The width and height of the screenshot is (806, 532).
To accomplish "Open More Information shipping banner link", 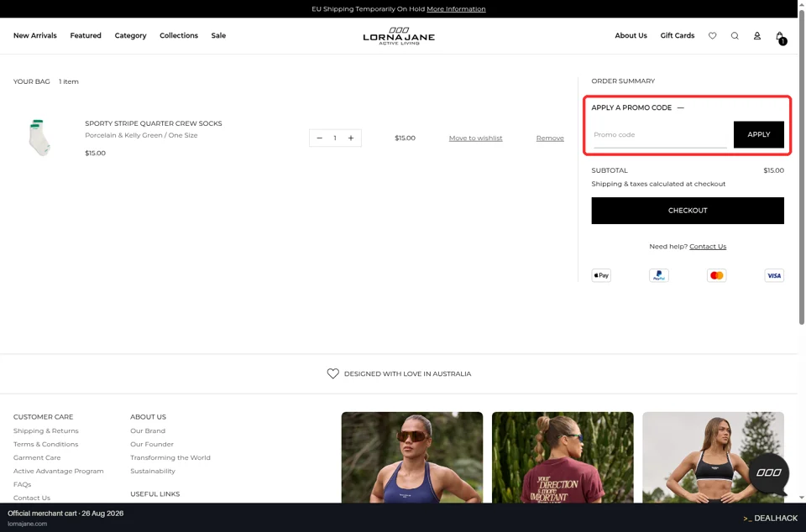I will 456,8.
